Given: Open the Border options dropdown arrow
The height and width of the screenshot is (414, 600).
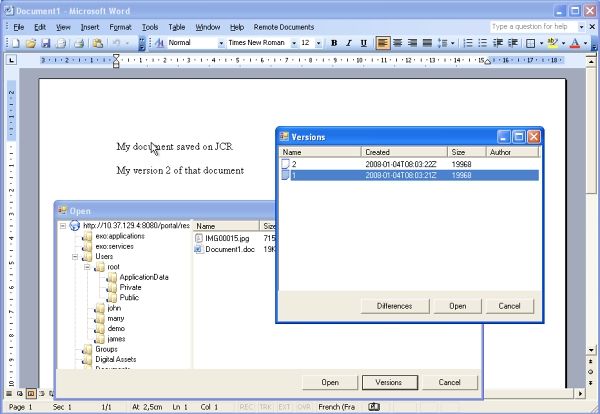Looking at the screenshot, I should click(541, 44).
